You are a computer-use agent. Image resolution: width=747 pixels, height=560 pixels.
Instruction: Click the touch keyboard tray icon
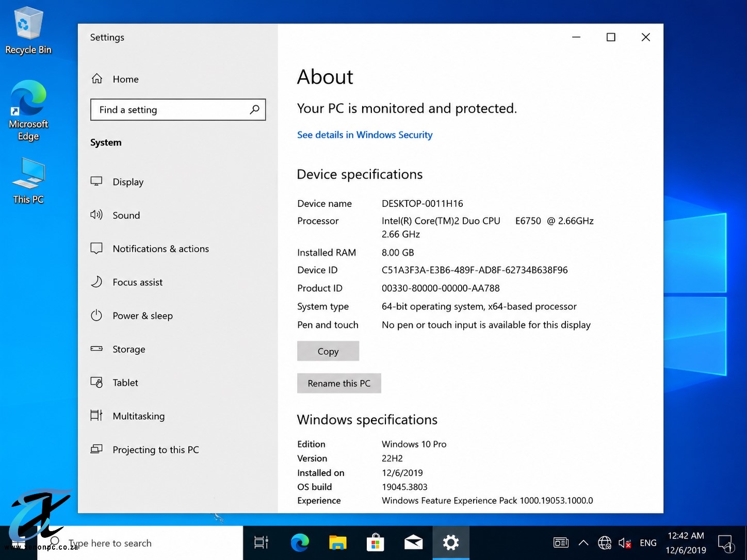tap(561, 543)
